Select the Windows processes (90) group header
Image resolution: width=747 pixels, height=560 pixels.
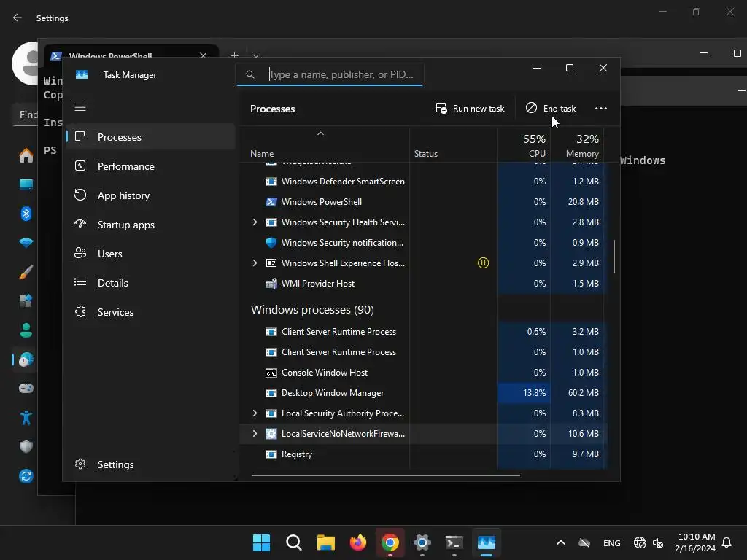(312, 309)
